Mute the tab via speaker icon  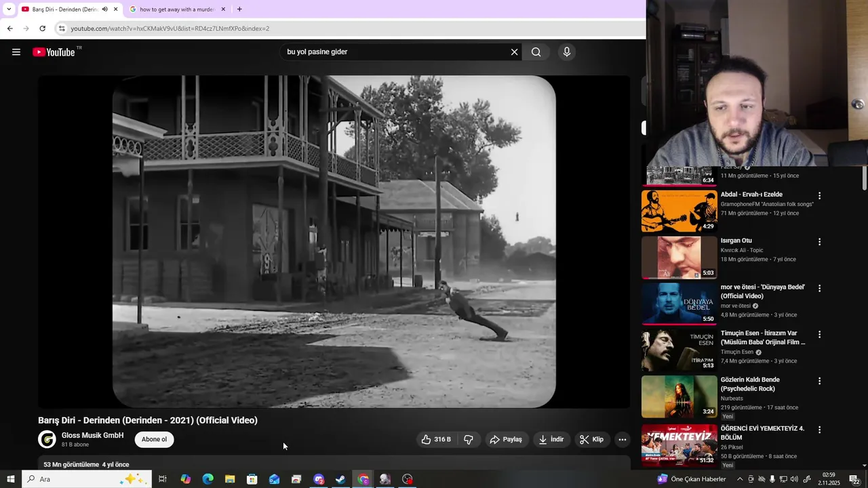pyautogui.click(x=105, y=9)
